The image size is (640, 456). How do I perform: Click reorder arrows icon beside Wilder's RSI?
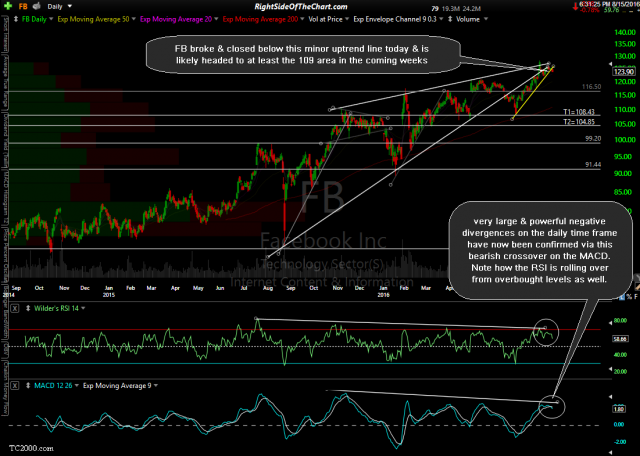[x=28, y=309]
